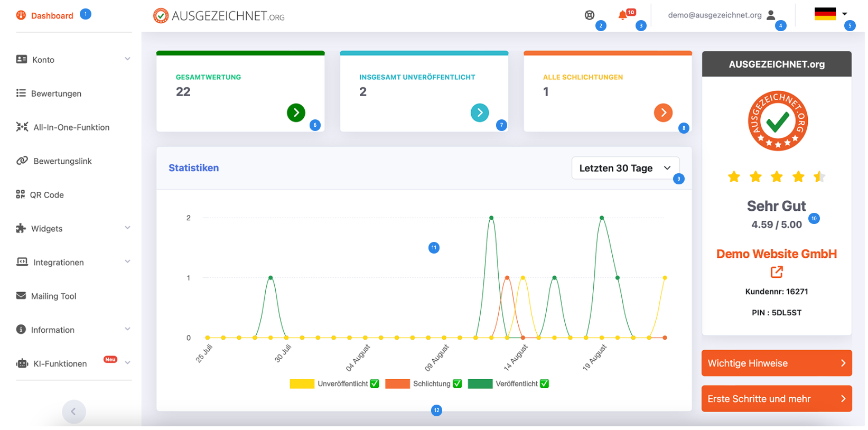This screenshot has width=868, height=430.
Task: Expand the Widgets submenu chevron
Action: coord(127,228)
